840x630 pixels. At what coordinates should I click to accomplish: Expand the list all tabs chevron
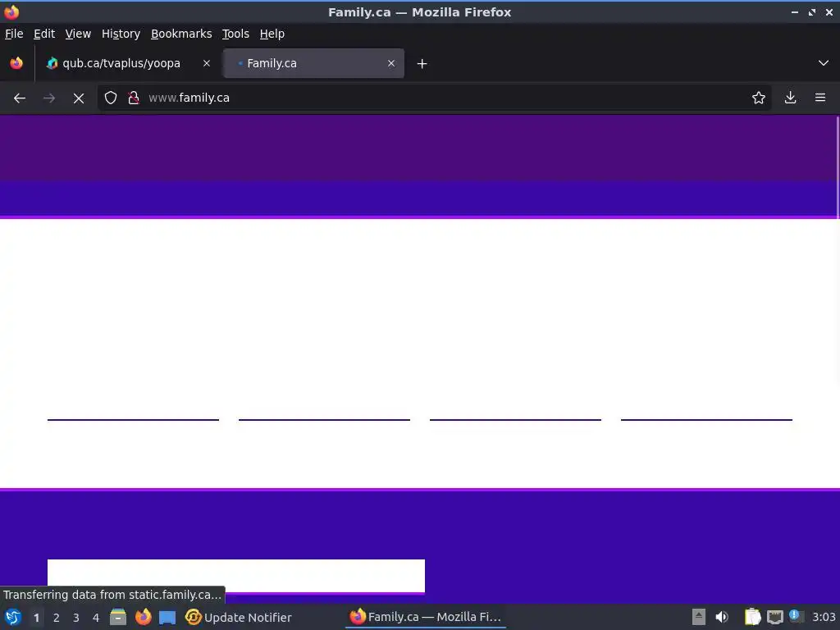(x=824, y=63)
